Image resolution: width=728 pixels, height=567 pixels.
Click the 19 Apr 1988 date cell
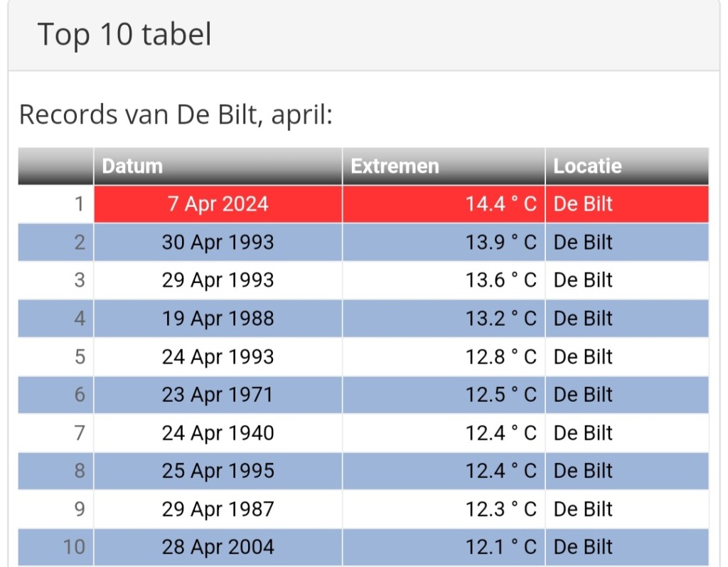218,319
